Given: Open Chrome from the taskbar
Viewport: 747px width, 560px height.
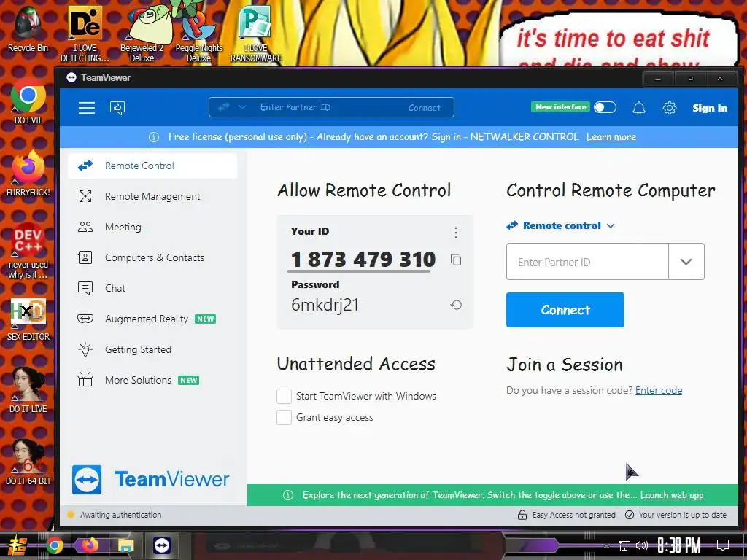Looking at the screenshot, I should pyautogui.click(x=54, y=545).
